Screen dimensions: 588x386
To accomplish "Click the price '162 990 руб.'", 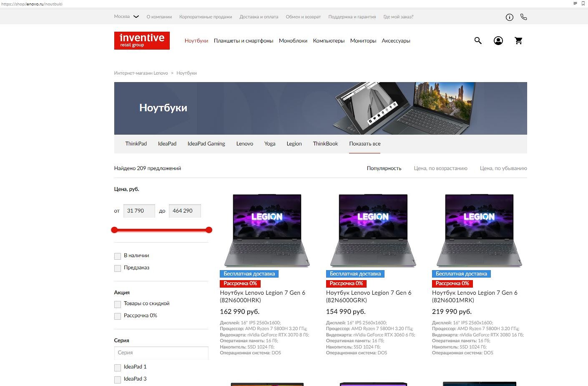I will (240, 312).
